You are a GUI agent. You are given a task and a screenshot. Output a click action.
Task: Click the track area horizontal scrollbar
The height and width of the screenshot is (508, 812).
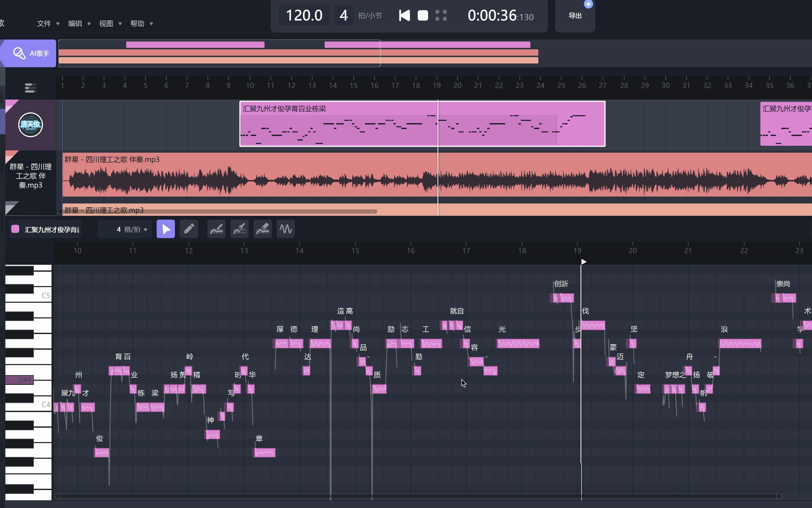pyautogui.click(x=217, y=211)
